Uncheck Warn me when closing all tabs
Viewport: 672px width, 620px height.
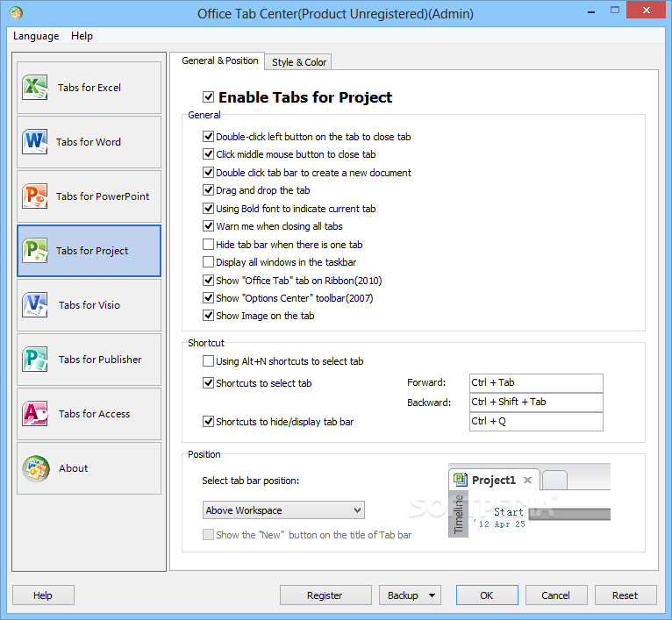208,226
